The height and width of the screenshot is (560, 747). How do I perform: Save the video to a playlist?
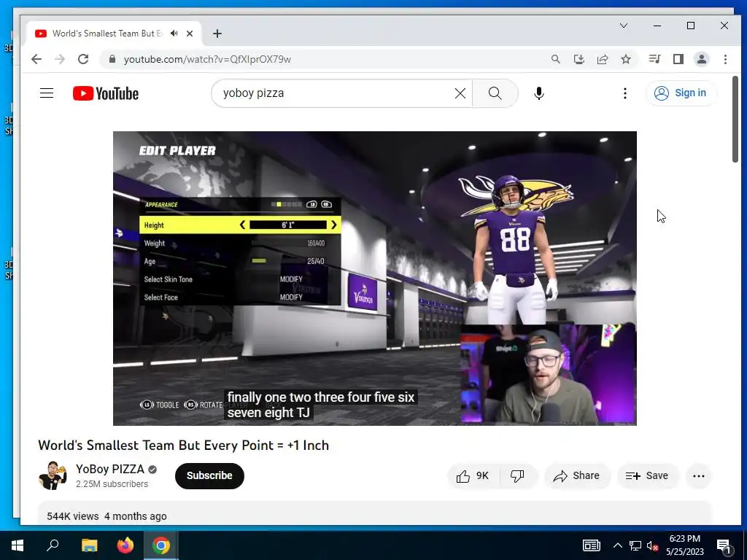[647, 475]
